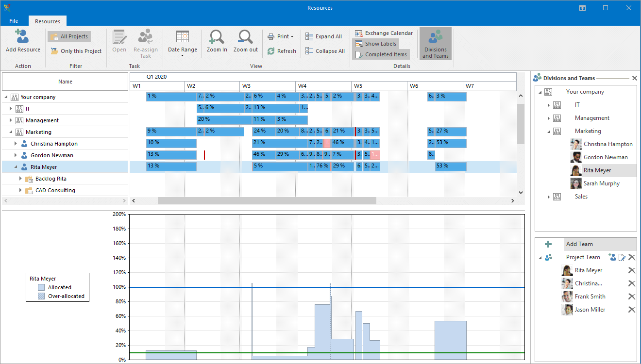Expand the Management row in grid
Viewport: 641px width, 364px height.
(11, 120)
